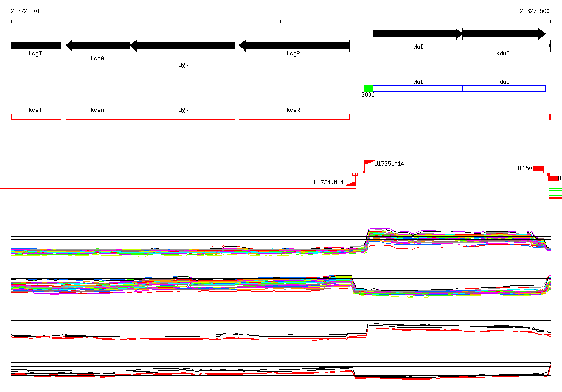Click the start coordinate 2 322 501
This screenshot has height=392, width=562.
(x=25, y=11)
